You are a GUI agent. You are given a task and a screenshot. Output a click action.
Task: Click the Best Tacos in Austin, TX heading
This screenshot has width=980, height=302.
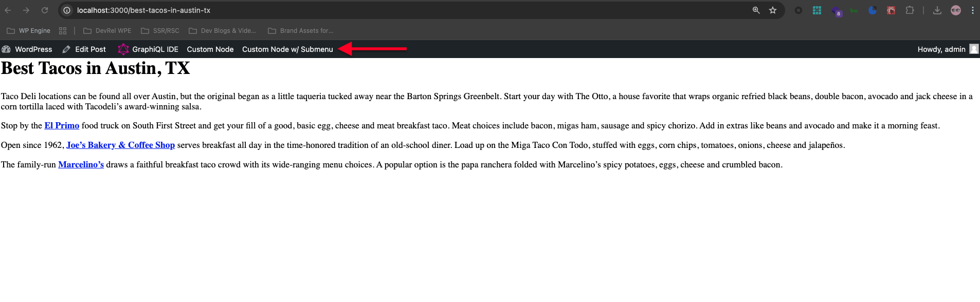(96, 68)
